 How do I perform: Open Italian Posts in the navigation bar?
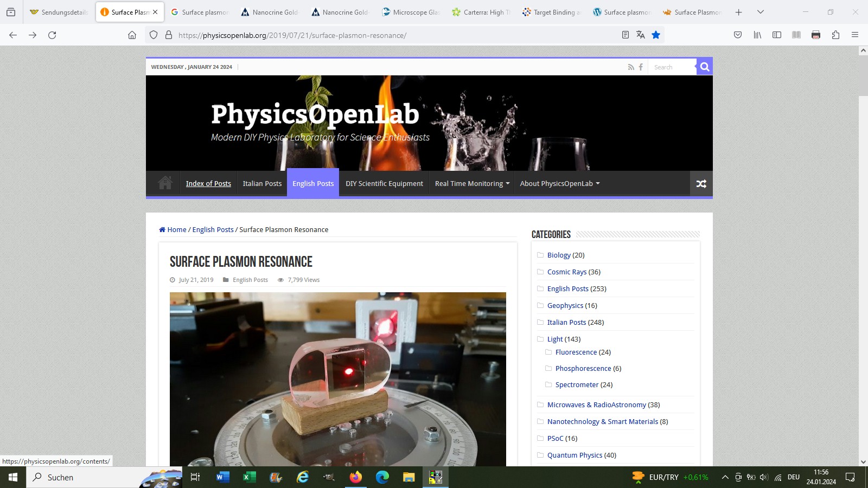click(x=262, y=183)
